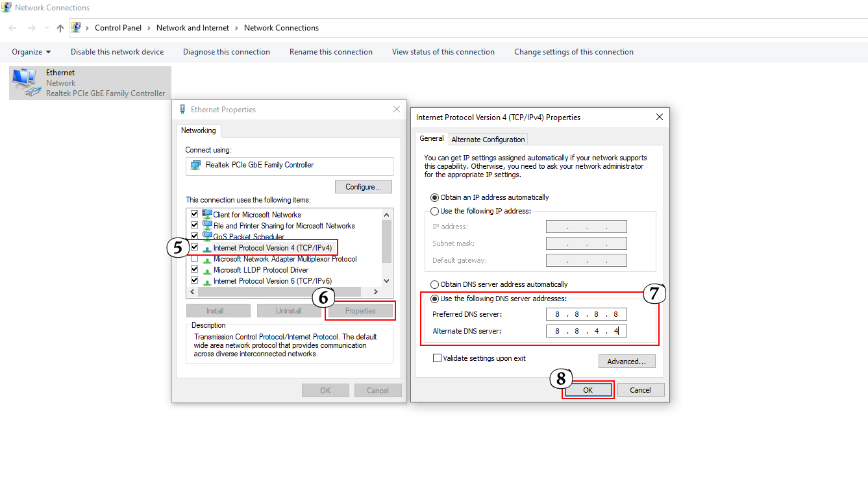Click the Ethernet network adapter icon
This screenshot has width=868, height=479.
[25, 82]
